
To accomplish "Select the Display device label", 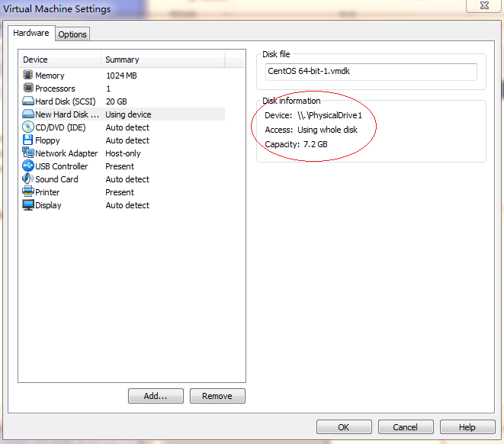I will pos(48,205).
